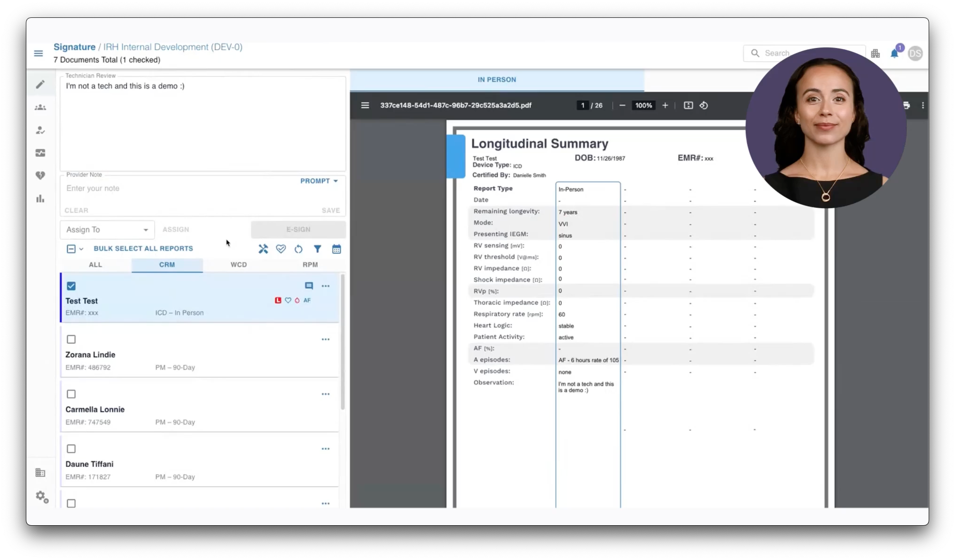Switch to the WCD tab
This screenshot has height=560, width=955.
click(238, 264)
